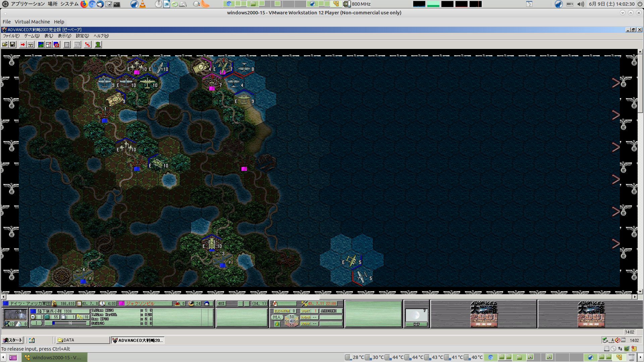The height and width of the screenshot is (362, 644).
Task: Click the open file toolbar icon
Action: coord(5,45)
